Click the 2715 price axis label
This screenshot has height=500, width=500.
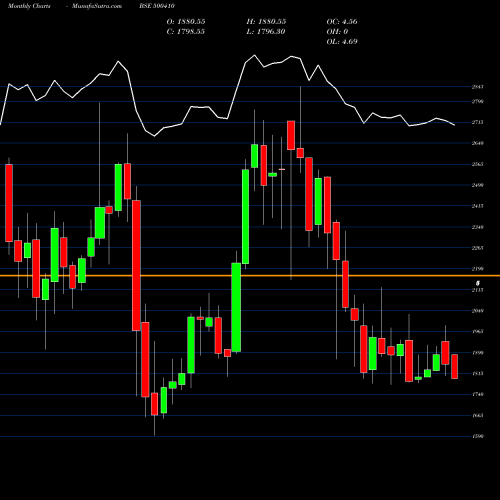pos(477,122)
